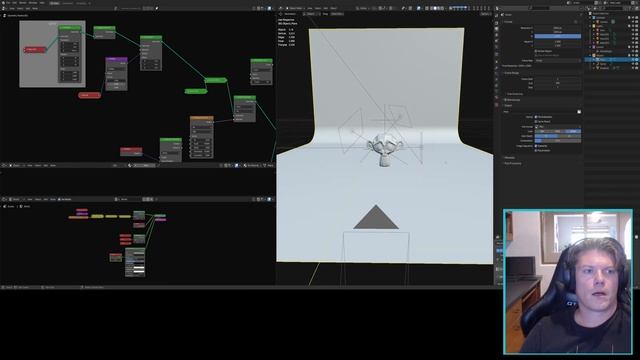Collapse the Format panel in Output properties
The image size is (640, 360).
508,22
